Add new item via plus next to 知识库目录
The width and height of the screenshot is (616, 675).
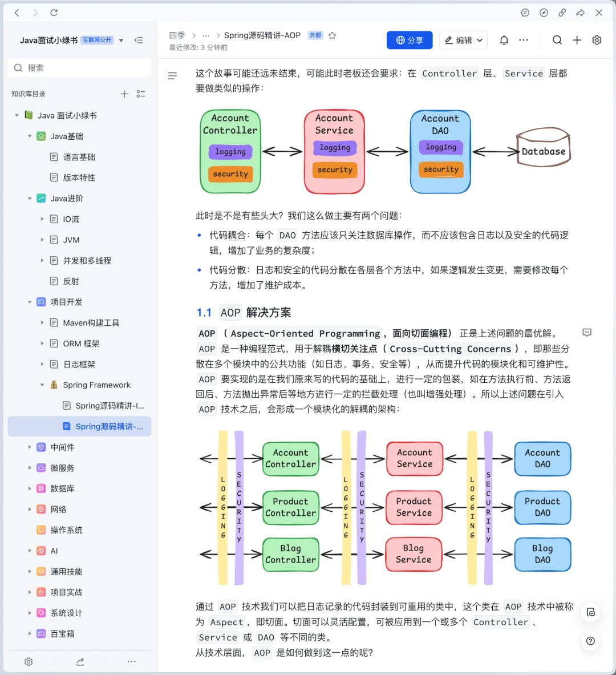[x=124, y=94]
